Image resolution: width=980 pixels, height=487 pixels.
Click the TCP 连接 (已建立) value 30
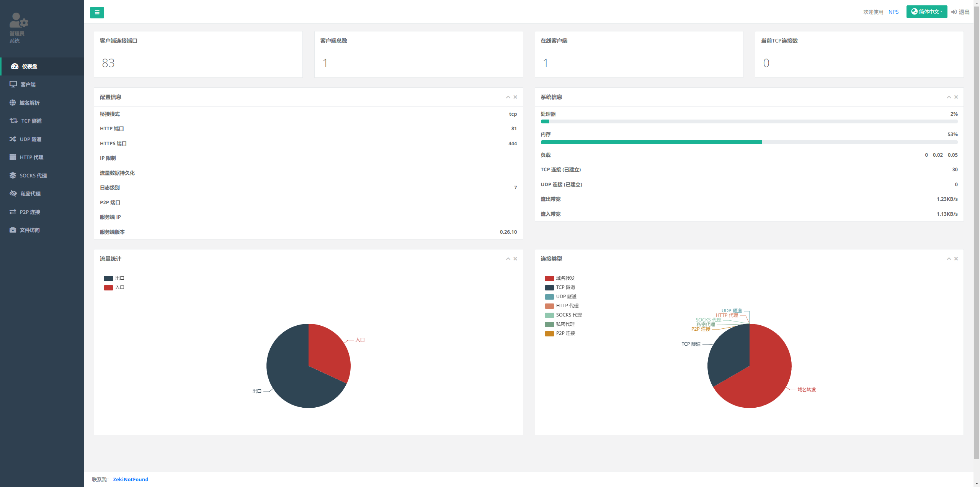(955, 169)
